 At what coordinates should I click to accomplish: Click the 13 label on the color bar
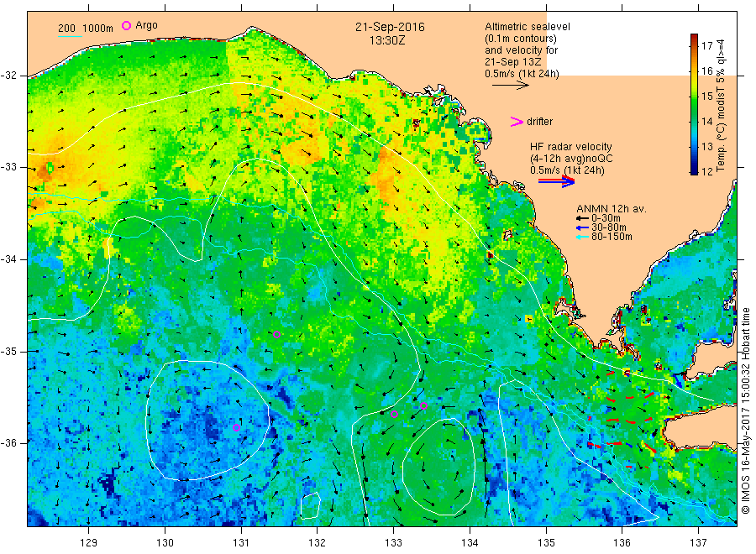click(x=706, y=146)
